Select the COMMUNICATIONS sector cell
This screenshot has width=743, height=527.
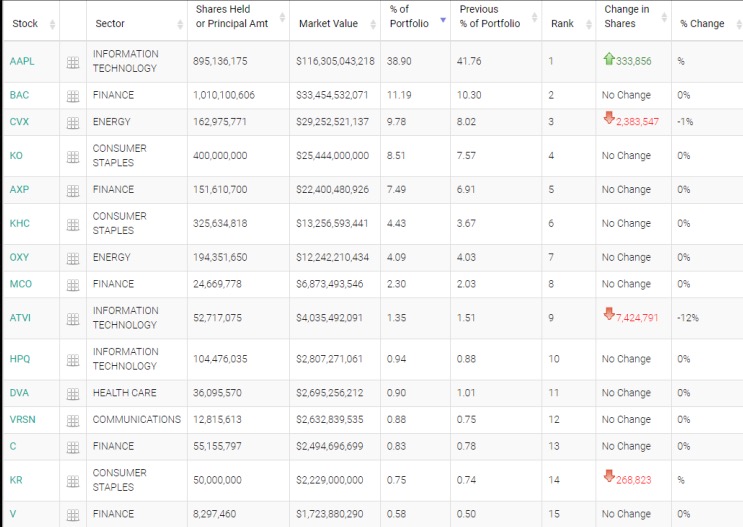tap(137, 419)
